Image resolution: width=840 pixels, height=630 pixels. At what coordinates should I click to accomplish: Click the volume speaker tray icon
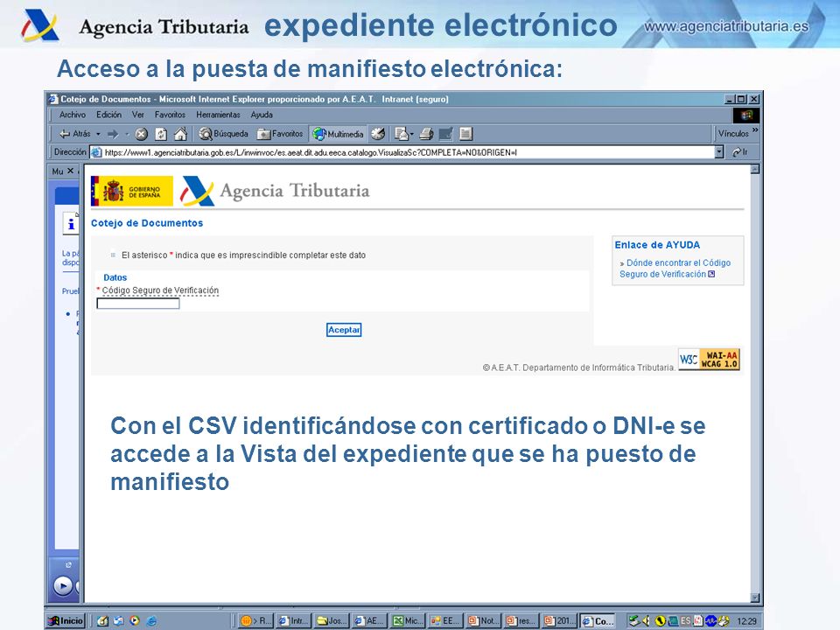[x=646, y=621]
